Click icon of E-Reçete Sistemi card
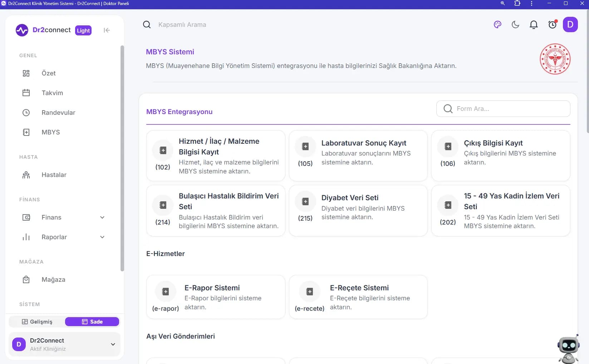The height and width of the screenshot is (364, 589). click(x=310, y=292)
